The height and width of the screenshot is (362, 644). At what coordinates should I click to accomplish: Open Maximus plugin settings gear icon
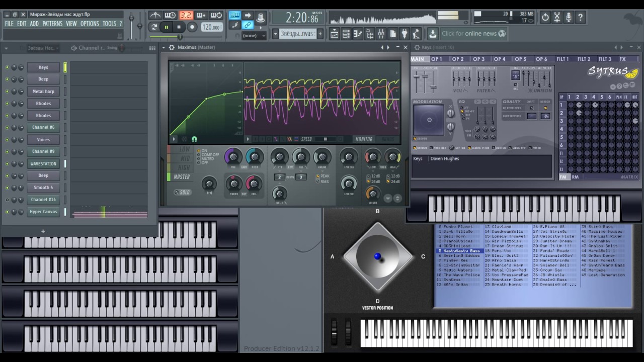pyautogui.click(x=172, y=47)
